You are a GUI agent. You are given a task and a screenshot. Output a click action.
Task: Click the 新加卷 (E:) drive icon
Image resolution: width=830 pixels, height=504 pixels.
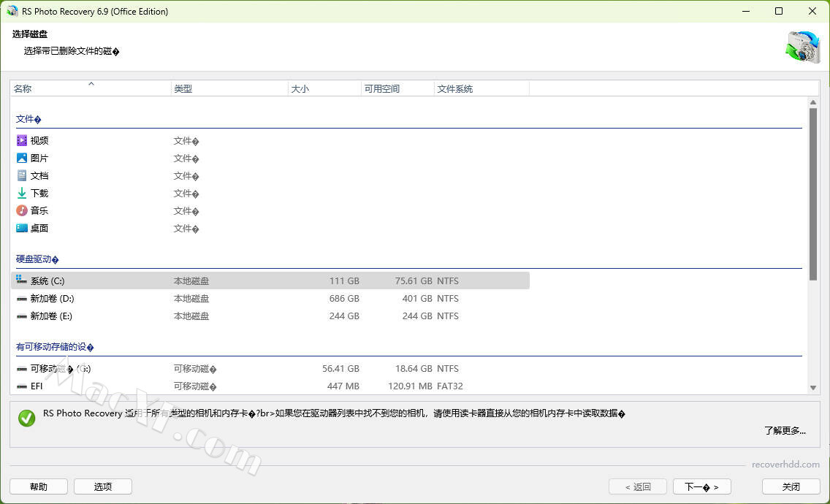[x=22, y=316]
